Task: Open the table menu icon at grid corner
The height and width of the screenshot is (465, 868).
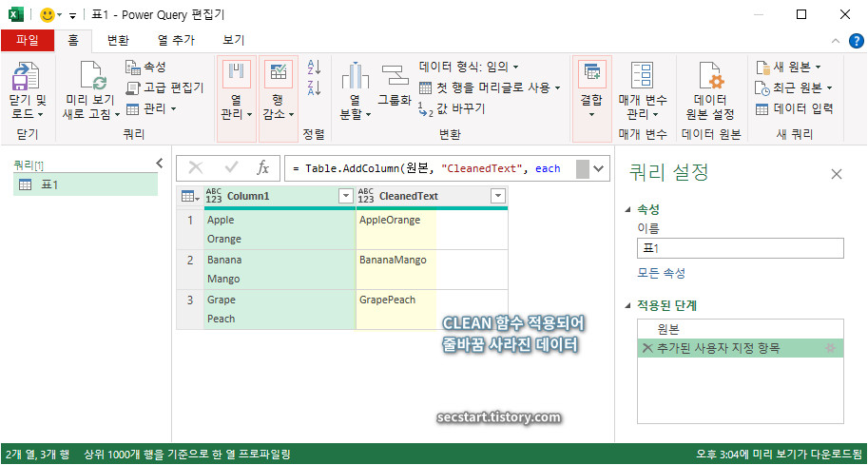Action: click(x=190, y=197)
